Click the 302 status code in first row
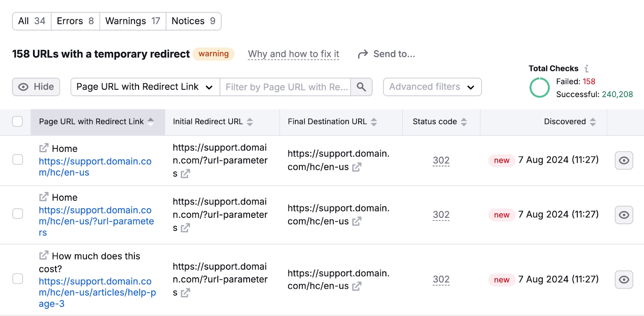The height and width of the screenshot is (316, 644). (x=441, y=160)
